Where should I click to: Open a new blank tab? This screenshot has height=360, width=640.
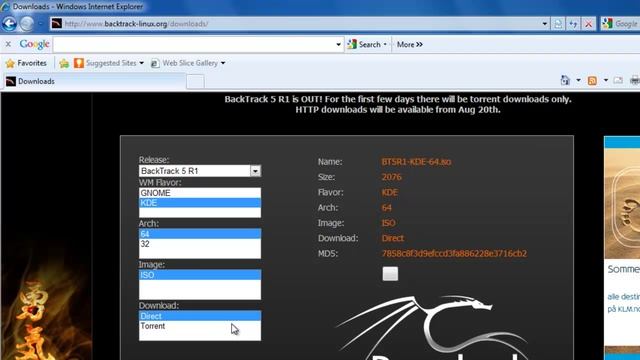196,82
